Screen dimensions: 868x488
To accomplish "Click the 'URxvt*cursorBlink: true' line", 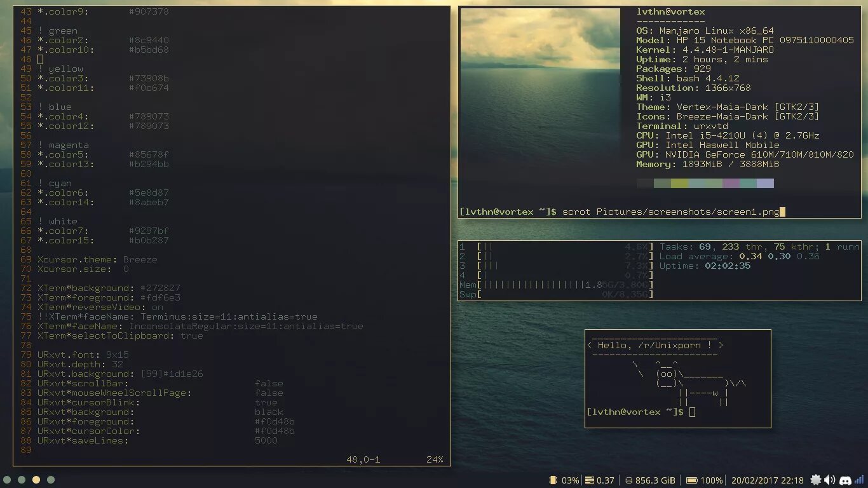I will coord(158,402).
